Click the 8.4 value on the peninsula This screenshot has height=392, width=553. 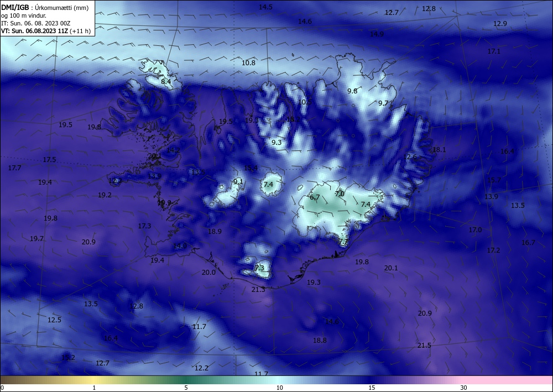point(166,81)
